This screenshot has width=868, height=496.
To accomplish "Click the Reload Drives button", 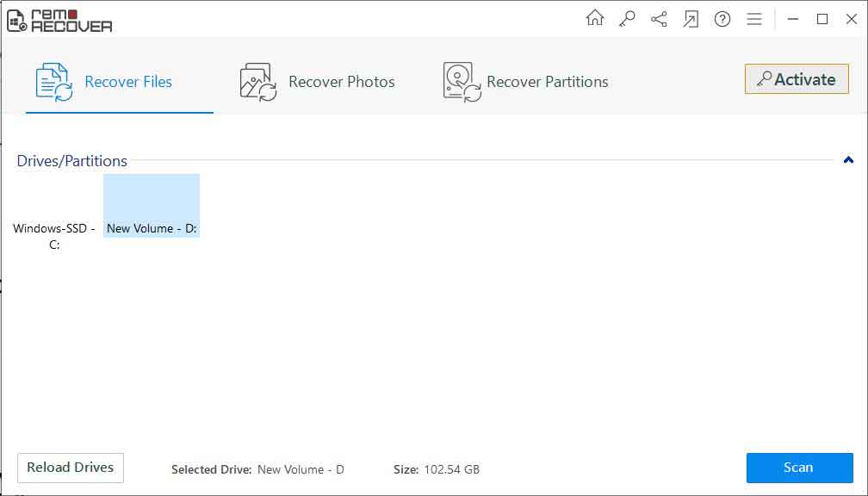I will tap(70, 467).
